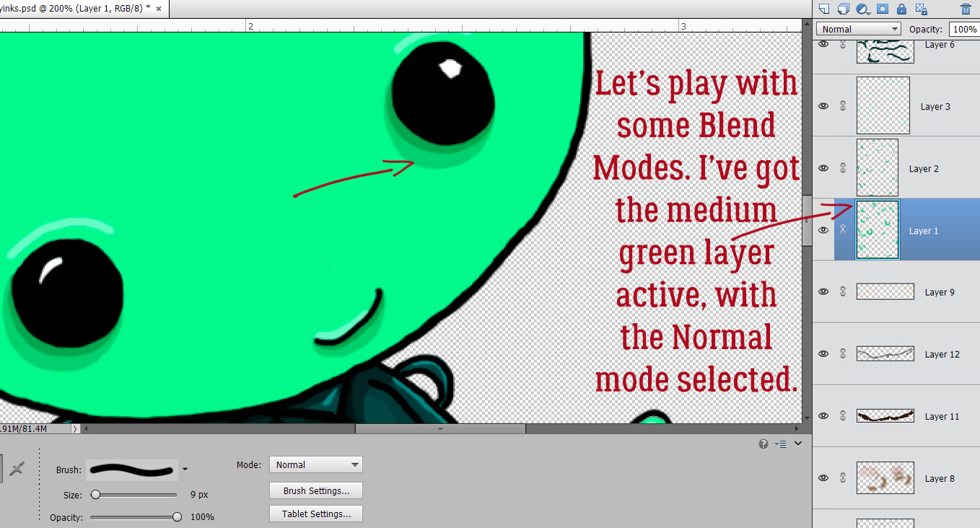Expand the status bar info arrow
Screen dimensions: 980x528
click(x=76, y=428)
